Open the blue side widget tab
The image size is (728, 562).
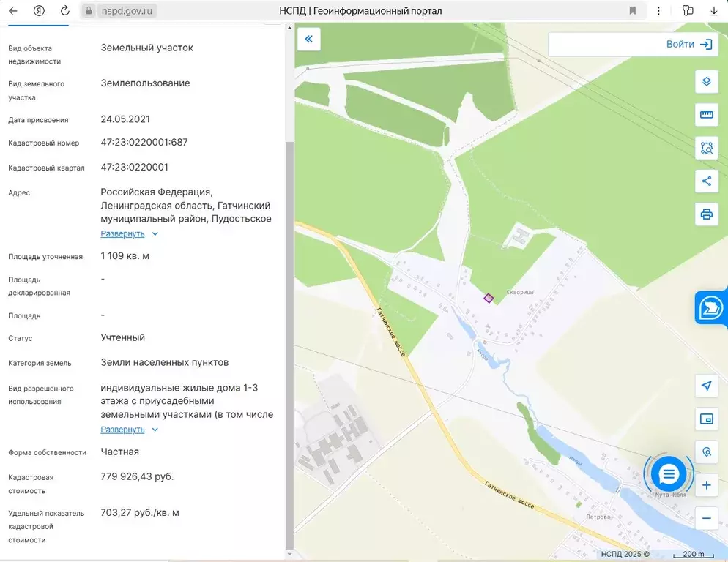coord(711,308)
